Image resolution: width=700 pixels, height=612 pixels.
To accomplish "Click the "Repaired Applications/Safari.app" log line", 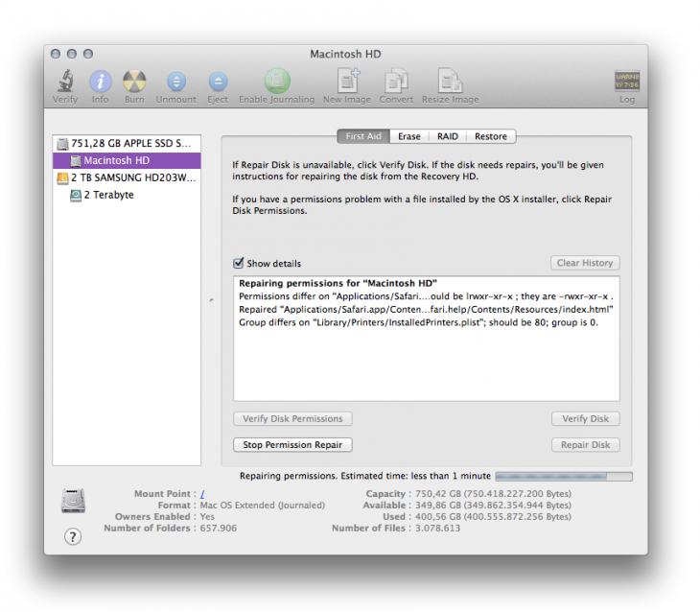I will tap(426, 309).
